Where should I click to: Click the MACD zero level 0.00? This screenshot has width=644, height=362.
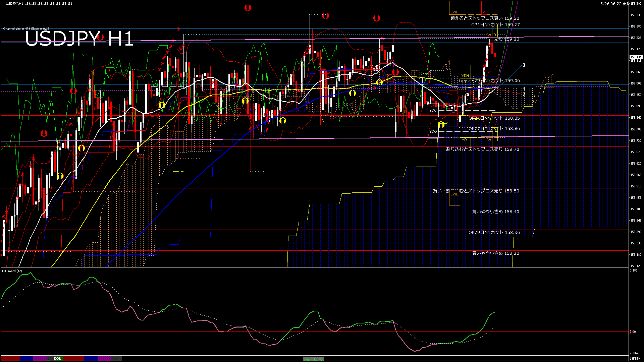point(633,332)
